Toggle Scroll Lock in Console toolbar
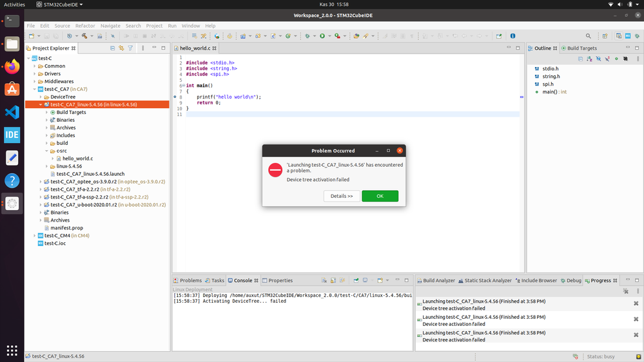 click(x=333, y=280)
